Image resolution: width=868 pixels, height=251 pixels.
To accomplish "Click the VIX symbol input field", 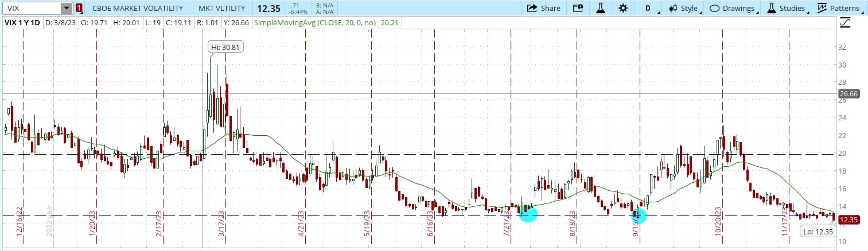I will coord(32,8).
